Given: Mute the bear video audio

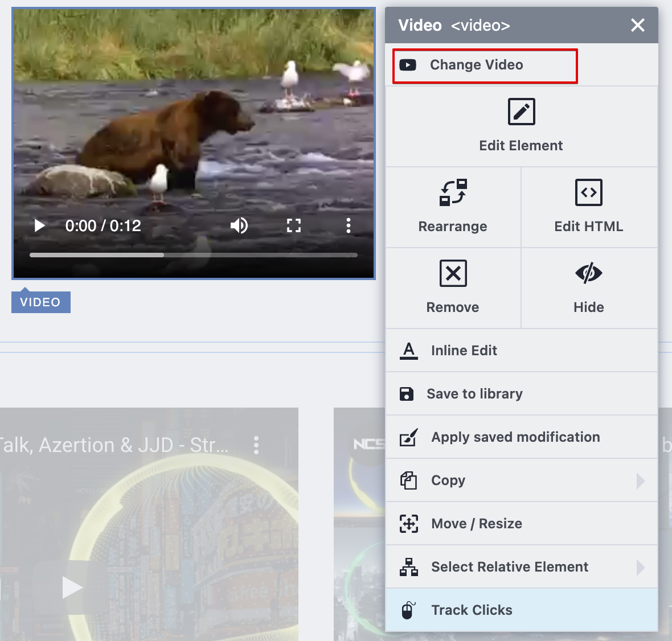Looking at the screenshot, I should point(239,225).
